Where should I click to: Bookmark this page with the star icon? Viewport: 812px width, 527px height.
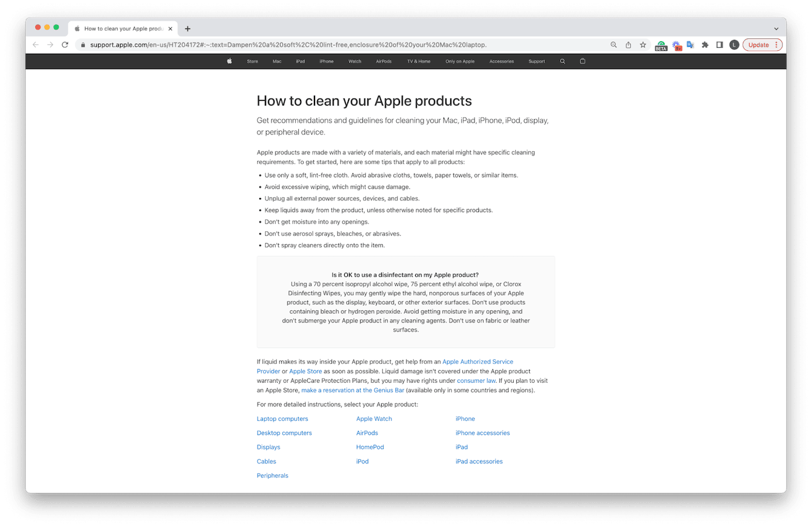pos(642,44)
